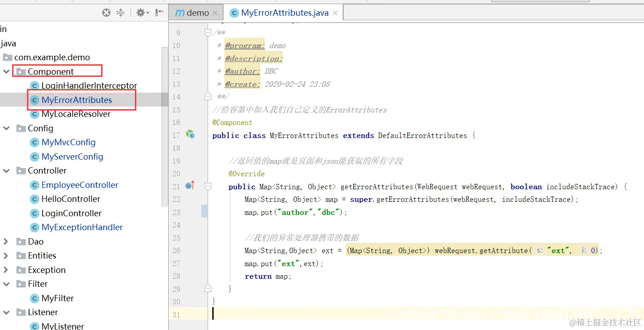The image size is (644, 330).
Task: Open the project view settings gear
Action: (x=143, y=13)
